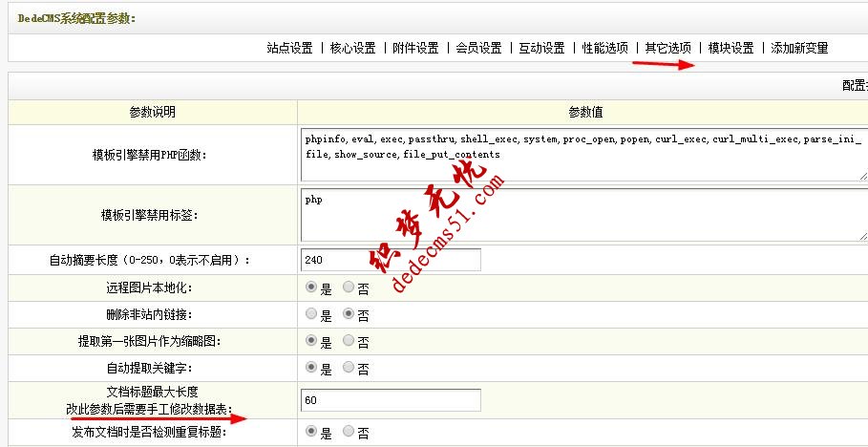Select 是 for 自动提取关键字
Viewport: 868px width, 447px height.
point(311,367)
